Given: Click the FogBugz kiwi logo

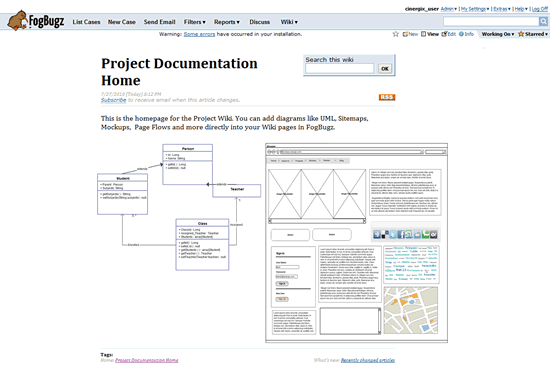Looking at the screenshot, I should [36, 21].
